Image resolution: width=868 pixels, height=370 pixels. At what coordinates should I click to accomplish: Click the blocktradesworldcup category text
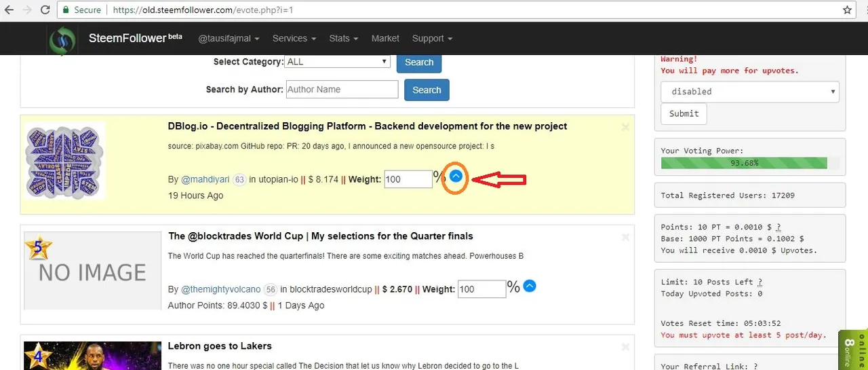click(331, 289)
